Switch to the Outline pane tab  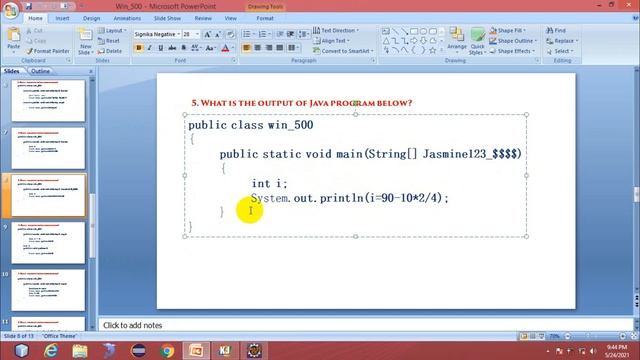coord(40,71)
